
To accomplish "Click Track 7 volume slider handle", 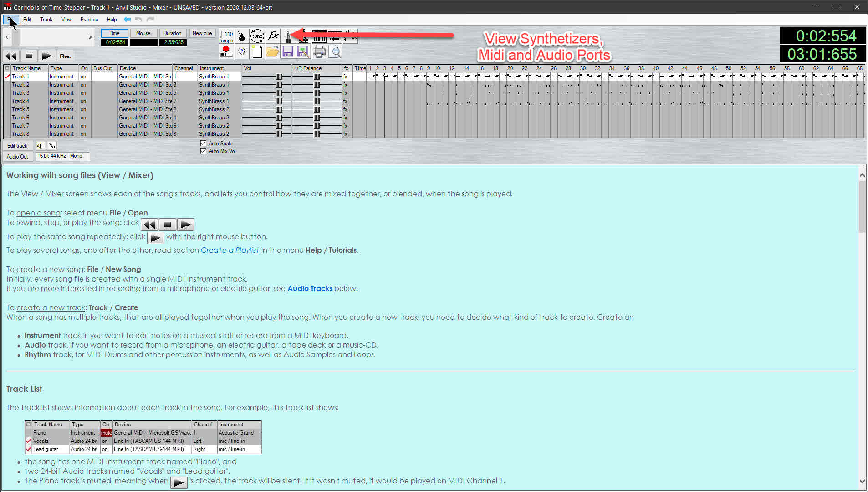I will (279, 126).
